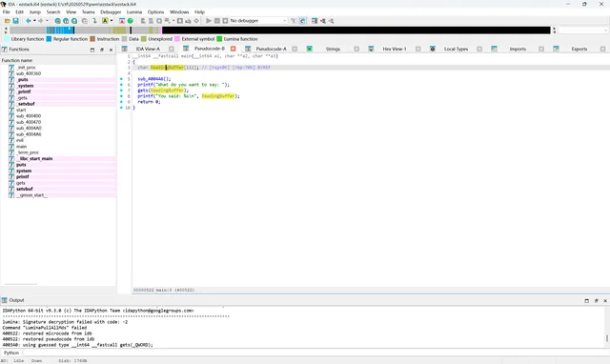Click the IDA View-A tab icon
This screenshot has width=610, height=364.
coord(125,49)
